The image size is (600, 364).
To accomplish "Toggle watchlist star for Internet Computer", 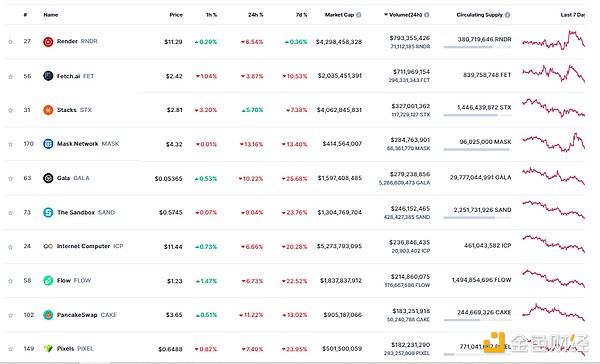I will [11, 247].
